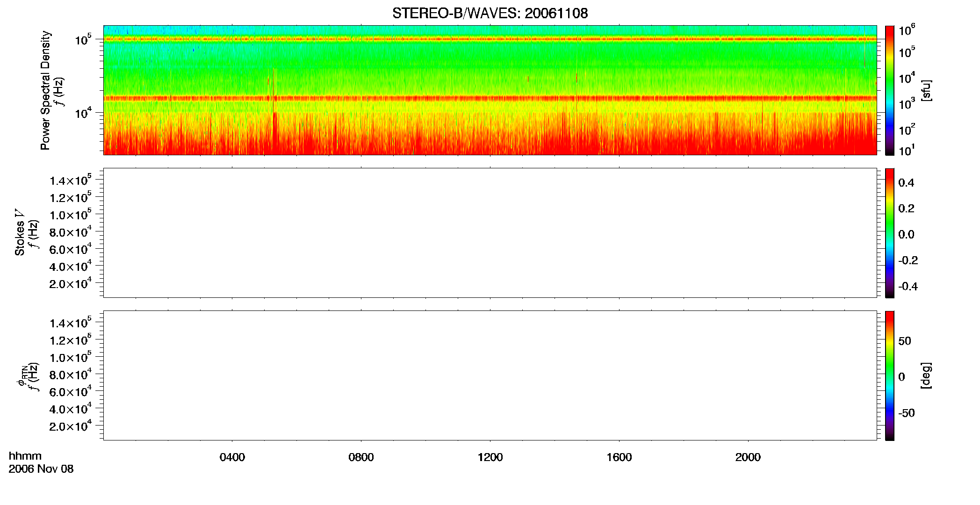The height and width of the screenshot is (505, 980).
Task: Click the 1600 time axis label
Action: click(619, 457)
